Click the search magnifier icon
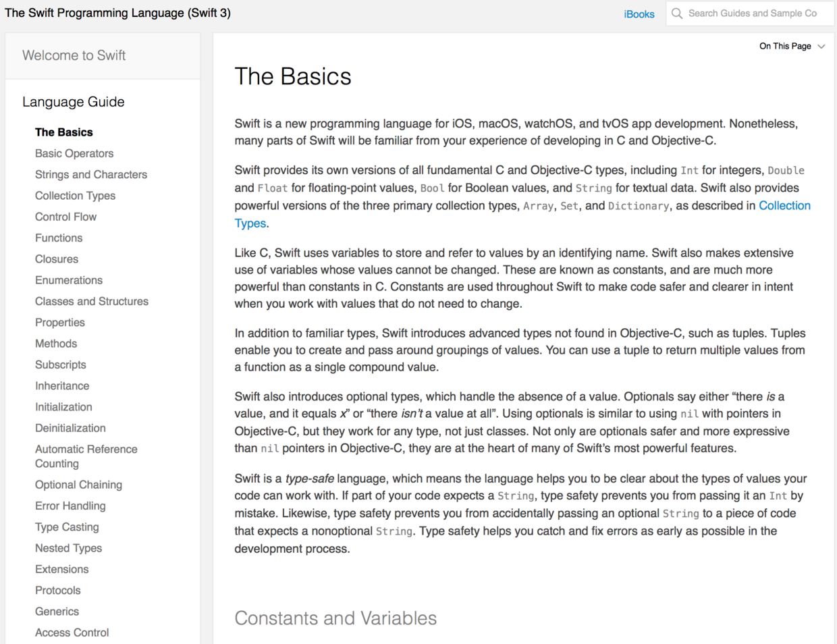This screenshot has height=644, width=837. [x=677, y=14]
